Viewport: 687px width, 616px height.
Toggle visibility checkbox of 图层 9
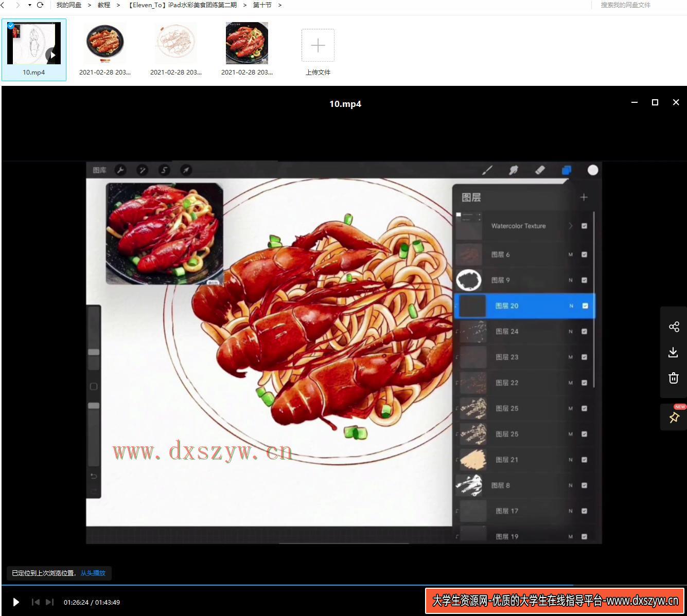pyautogui.click(x=584, y=280)
